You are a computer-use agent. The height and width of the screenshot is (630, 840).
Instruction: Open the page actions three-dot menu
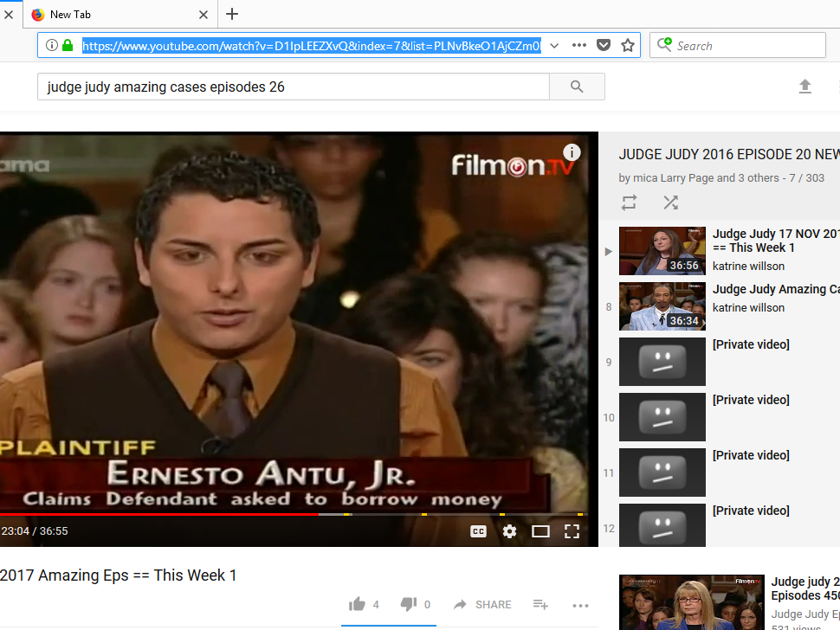tap(579, 45)
